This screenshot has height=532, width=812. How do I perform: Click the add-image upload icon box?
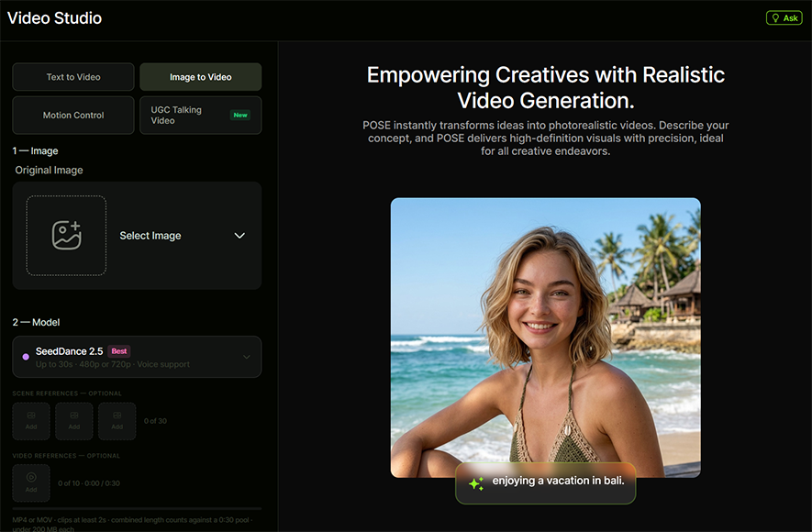[x=66, y=236]
